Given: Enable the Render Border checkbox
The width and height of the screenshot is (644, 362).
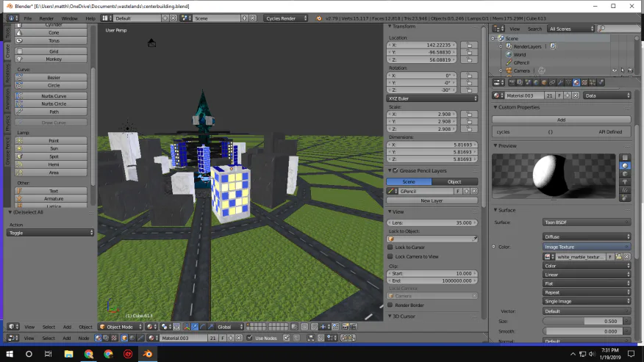Looking at the screenshot, I should tap(390, 305).
